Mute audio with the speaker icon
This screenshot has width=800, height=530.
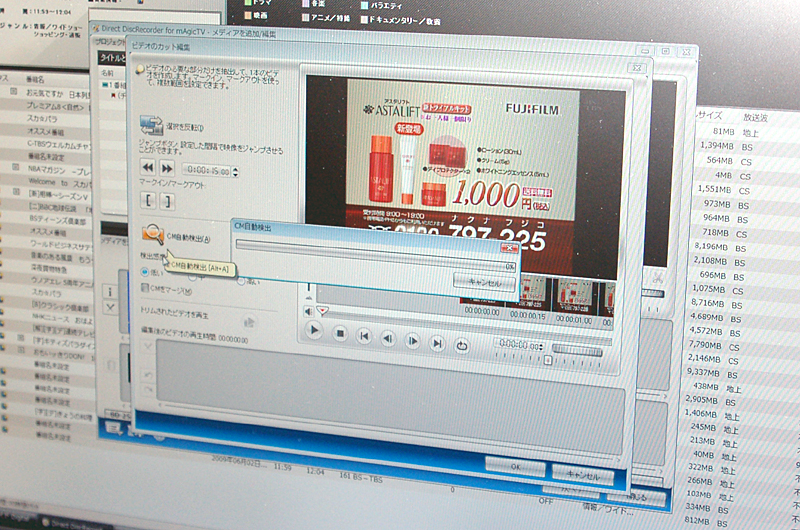click(x=308, y=311)
